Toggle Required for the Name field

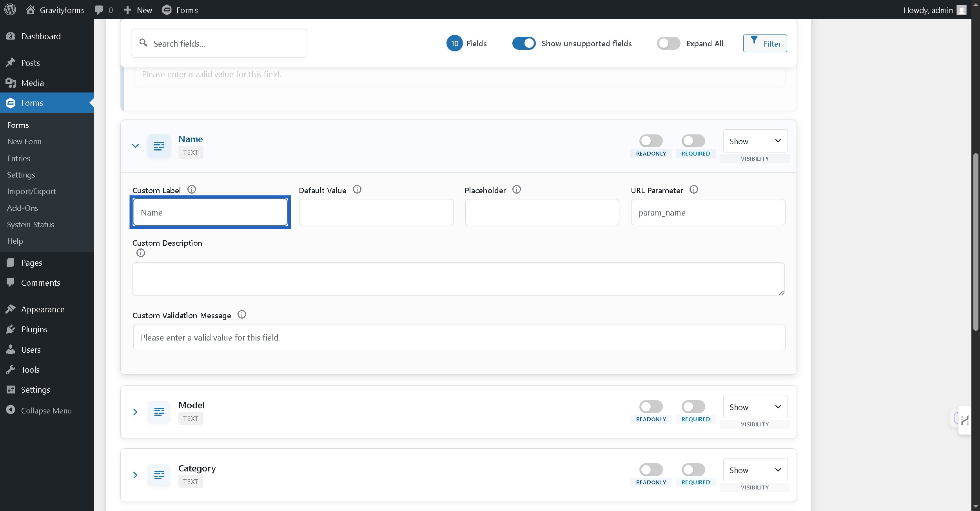[693, 141]
